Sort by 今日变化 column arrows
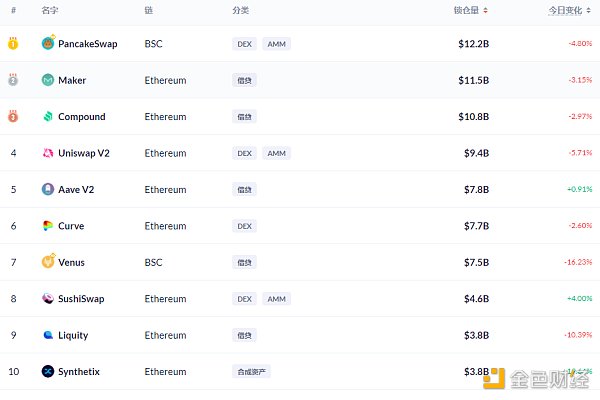 pyautogui.click(x=589, y=10)
